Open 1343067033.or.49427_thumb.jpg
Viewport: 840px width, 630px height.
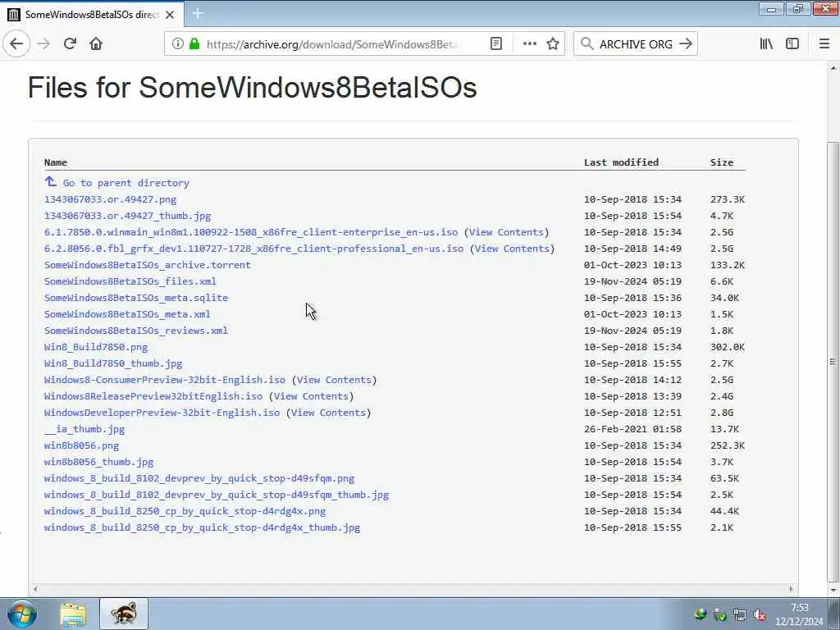point(127,216)
